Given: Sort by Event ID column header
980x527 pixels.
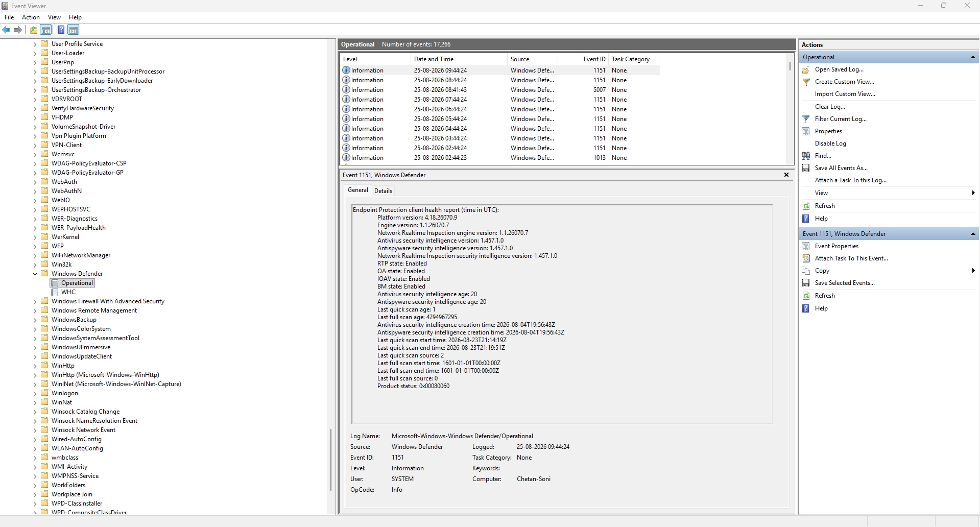Looking at the screenshot, I should pyautogui.click(x=583, y=59).
